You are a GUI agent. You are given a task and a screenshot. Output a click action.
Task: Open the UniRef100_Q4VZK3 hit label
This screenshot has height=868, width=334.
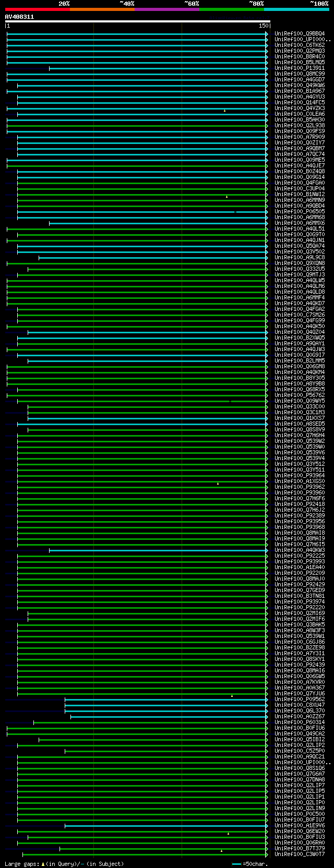[x=300, y=108]
